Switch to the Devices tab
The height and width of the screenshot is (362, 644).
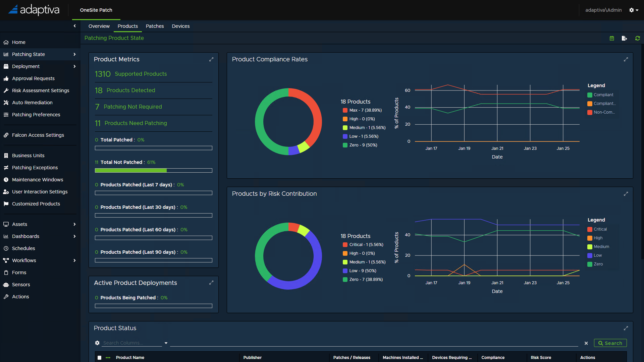click(180, 26)
